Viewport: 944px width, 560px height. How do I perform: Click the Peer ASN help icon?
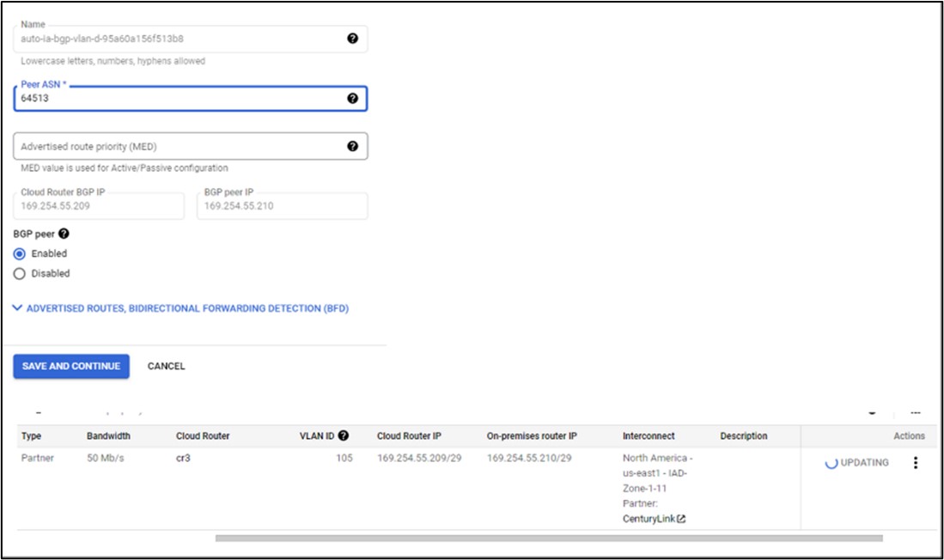[x=352, y=99]
